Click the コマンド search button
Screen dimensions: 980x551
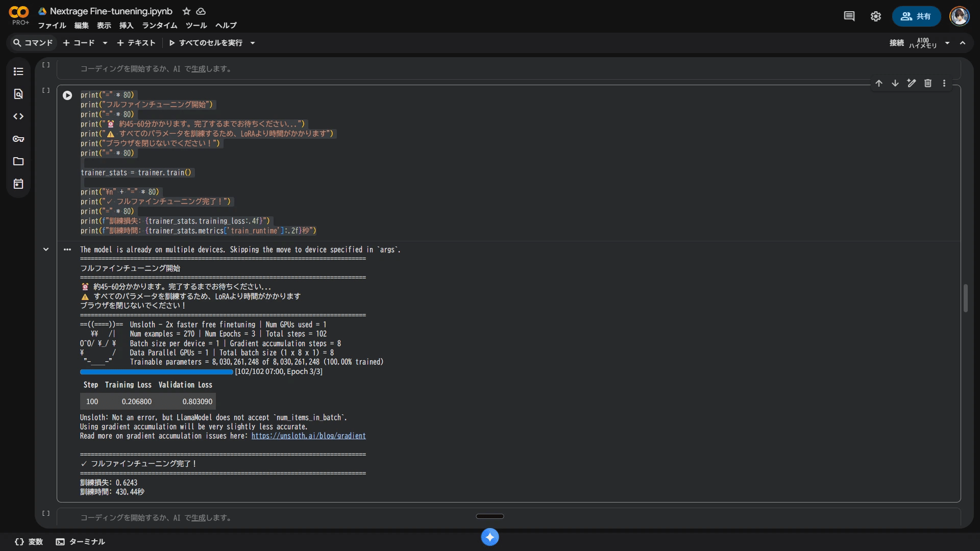point(33,43)
